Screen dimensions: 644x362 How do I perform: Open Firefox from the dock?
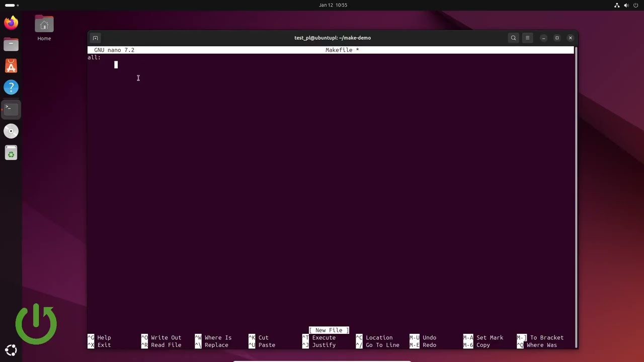[x=11, y=23]
